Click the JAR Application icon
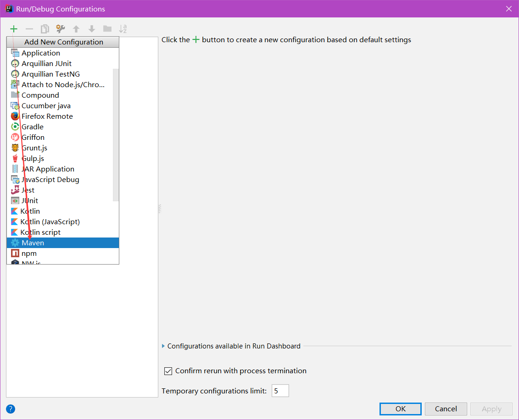The width and height of the screenshot is (519, 420). point(15,169)
